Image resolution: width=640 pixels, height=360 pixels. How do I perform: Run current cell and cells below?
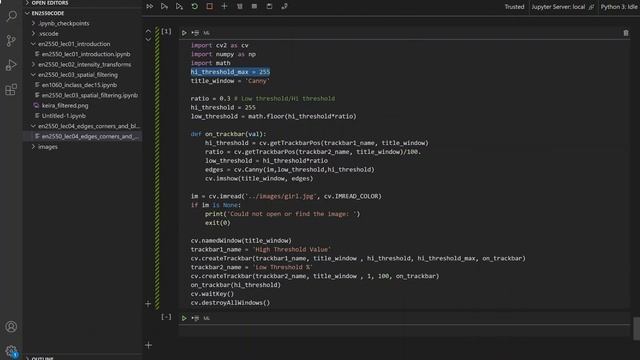point(179,7)
